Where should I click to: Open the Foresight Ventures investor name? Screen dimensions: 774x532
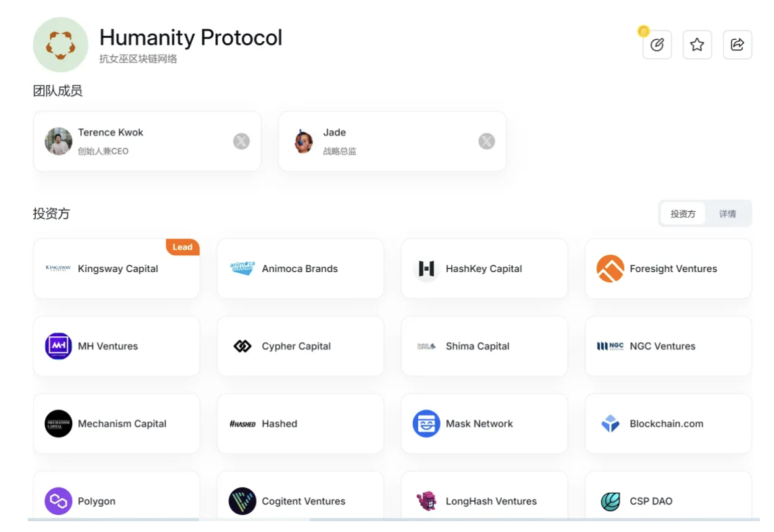tap(673, 269)
